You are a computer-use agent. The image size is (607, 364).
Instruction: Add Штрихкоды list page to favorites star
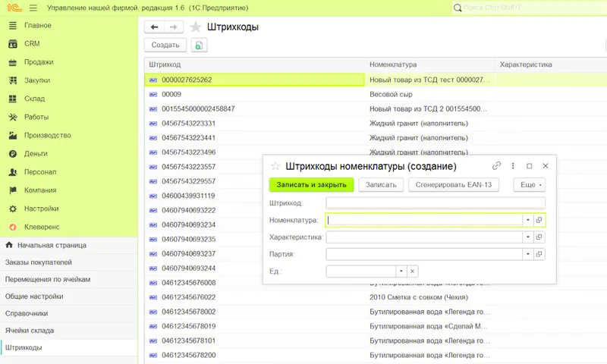click(x=196, y=27)
